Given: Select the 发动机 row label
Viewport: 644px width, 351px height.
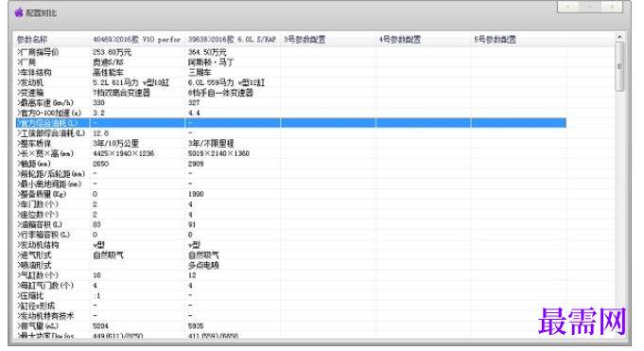Looking at the screenshot, I should pos(30,82).
